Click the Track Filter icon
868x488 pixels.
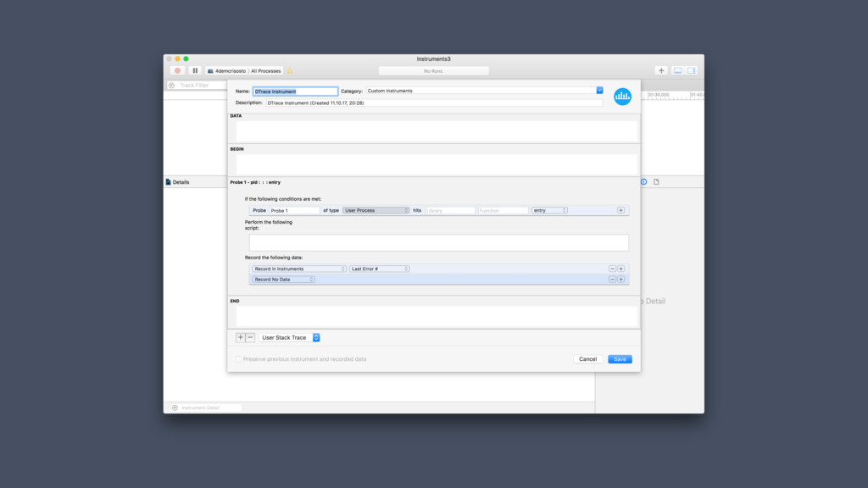pos(171,86)
